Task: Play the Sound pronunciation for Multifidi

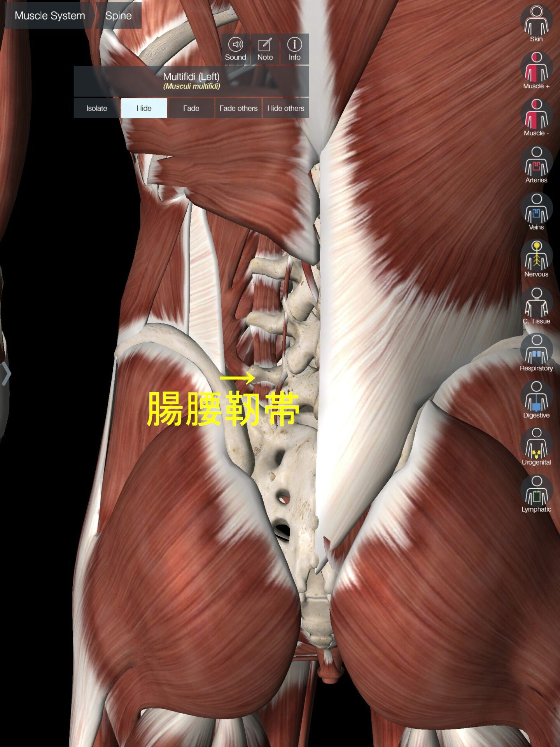Action: [x=236, y=49]
